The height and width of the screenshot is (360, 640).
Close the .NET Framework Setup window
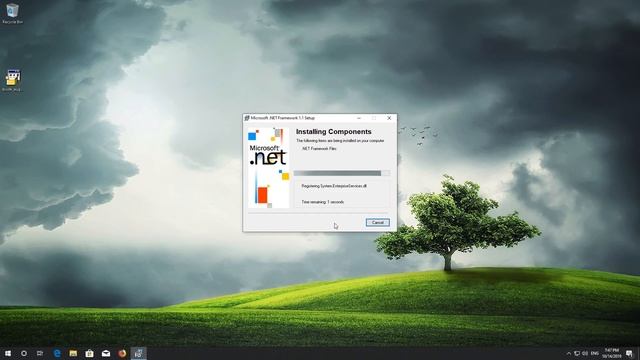[389, 118]
